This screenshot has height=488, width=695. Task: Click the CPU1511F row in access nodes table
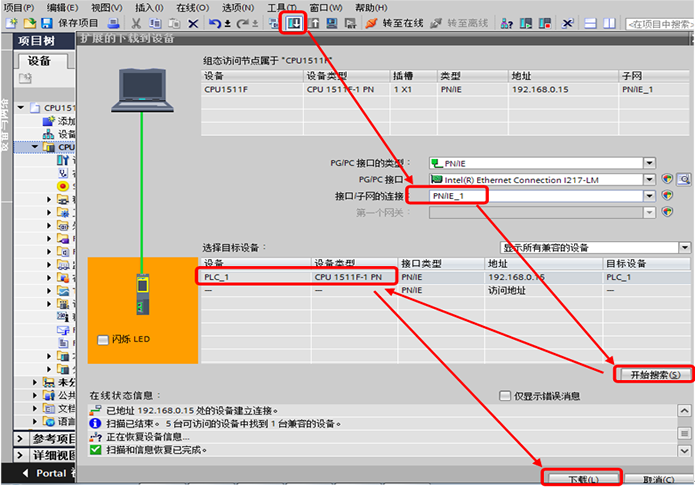[x=445, y=89]
